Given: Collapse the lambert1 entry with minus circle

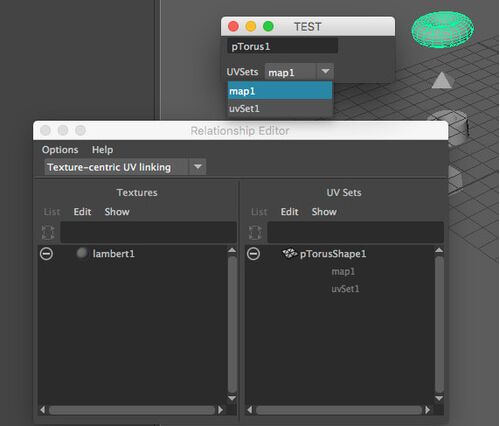Looking at the screenshot, I should click(x=46, y=254).
